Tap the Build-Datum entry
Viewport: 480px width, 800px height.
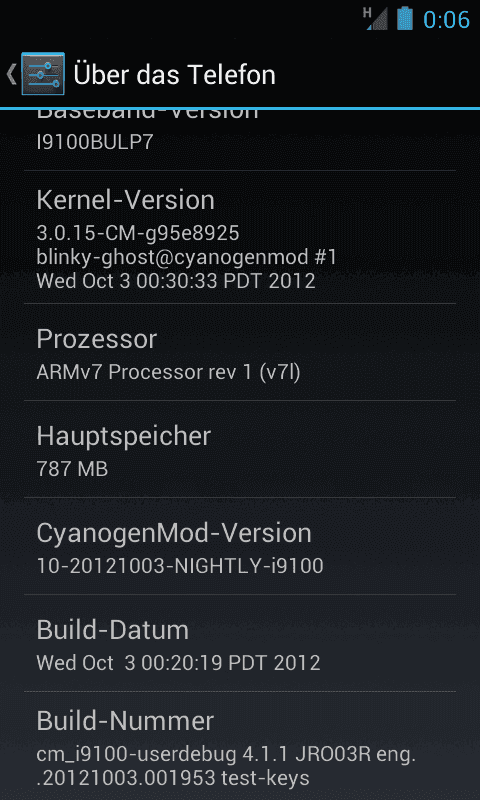point(240,643)
